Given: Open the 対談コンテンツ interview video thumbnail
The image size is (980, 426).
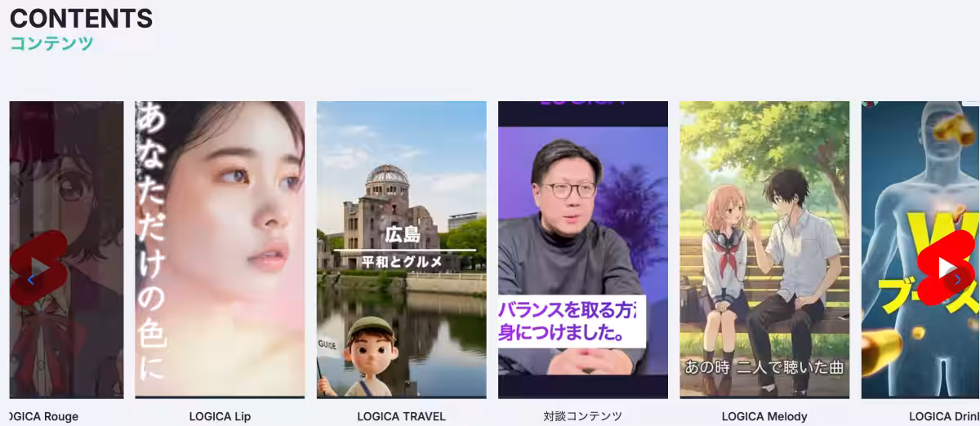Looking at the screenshot, I should point(583,250).
